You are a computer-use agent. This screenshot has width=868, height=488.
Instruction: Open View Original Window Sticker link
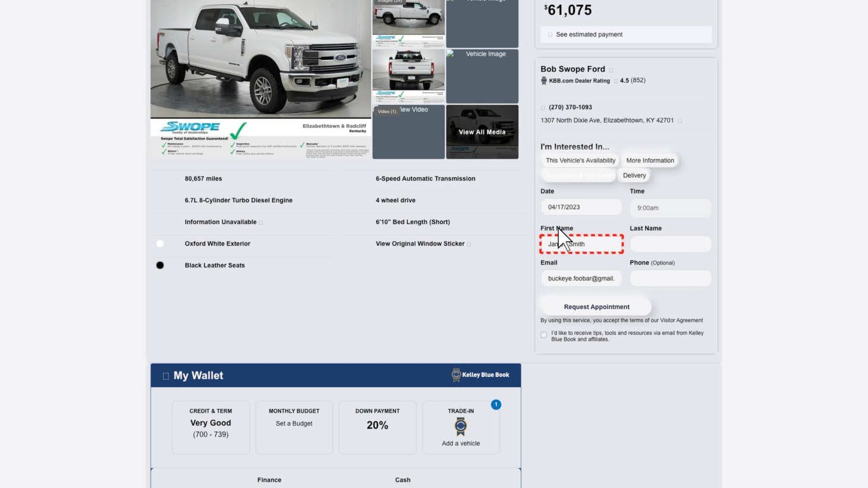(420, 244)
